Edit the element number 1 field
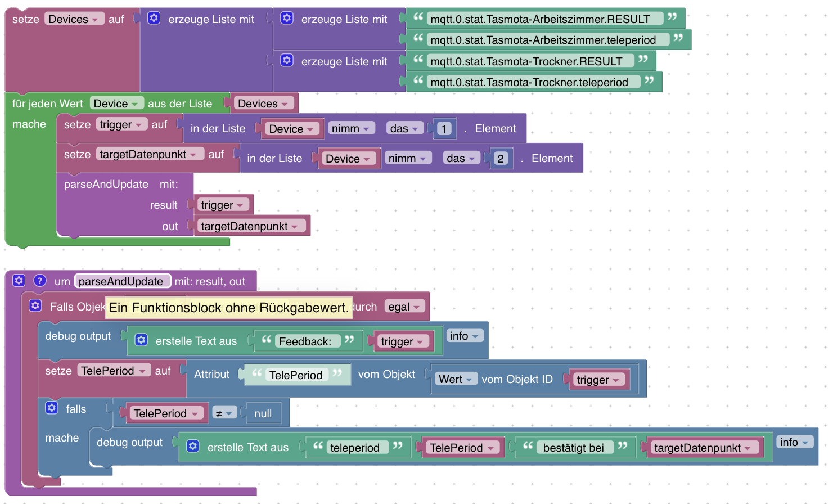This screenshot has width=833, height=504. 444,129
